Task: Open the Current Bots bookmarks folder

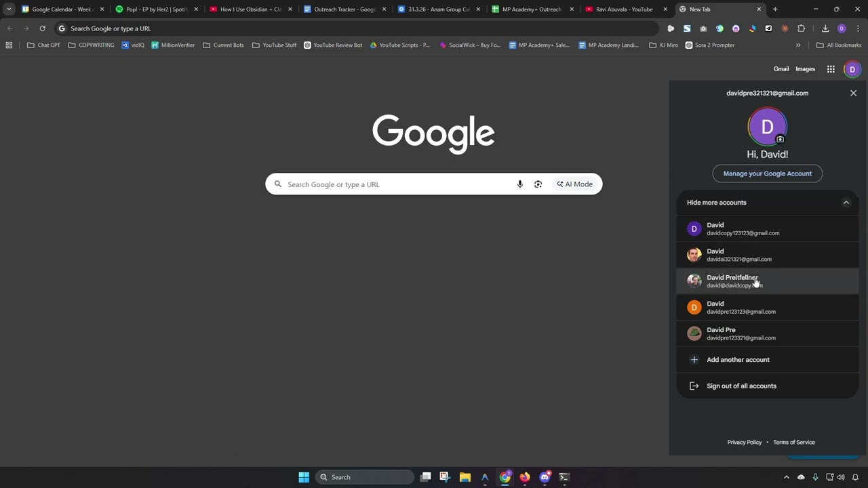Action: pos(223,45)
